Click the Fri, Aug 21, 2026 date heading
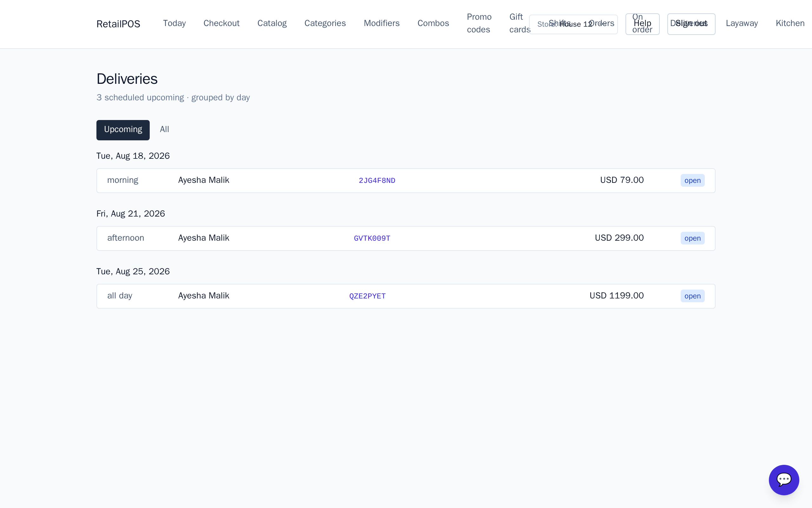This screenshot has width=812, height=508. point(131,214)
